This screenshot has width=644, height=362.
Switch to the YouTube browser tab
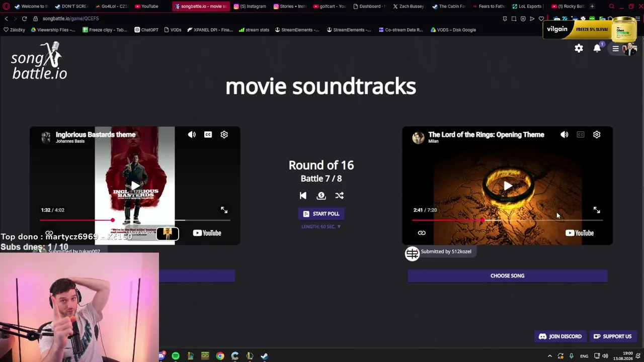(x=147, y=7)
